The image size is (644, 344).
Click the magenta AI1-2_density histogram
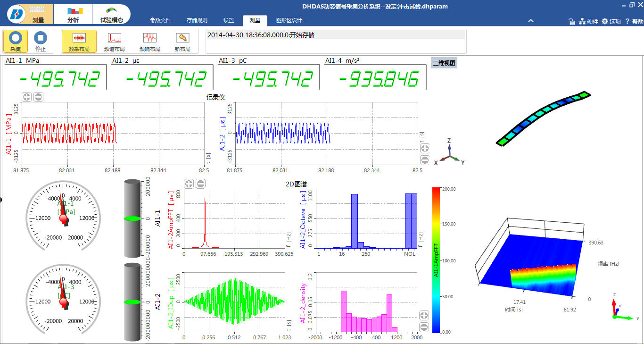[x=367, y=302]
